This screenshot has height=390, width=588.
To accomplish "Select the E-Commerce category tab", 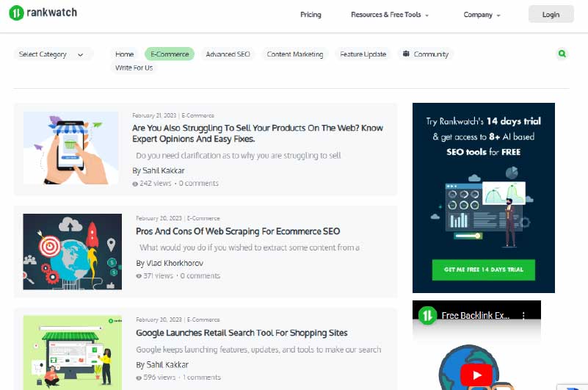I will tap(170, 54).
